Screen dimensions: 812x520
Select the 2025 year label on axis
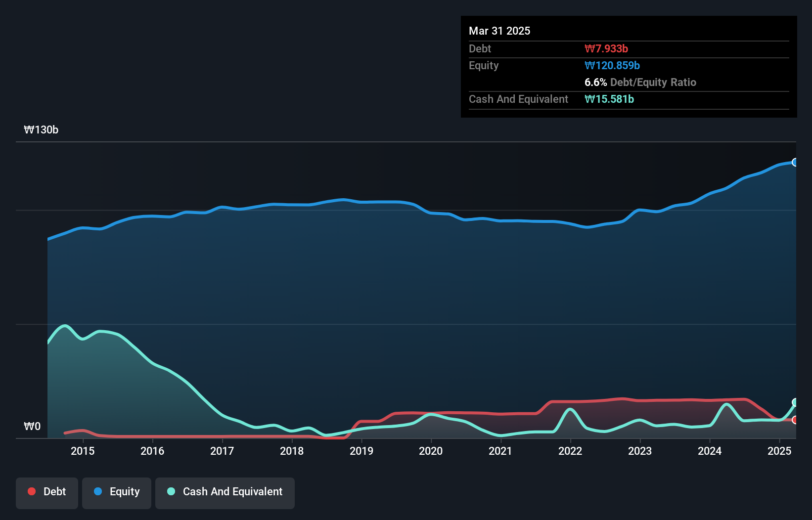[780, 451]
